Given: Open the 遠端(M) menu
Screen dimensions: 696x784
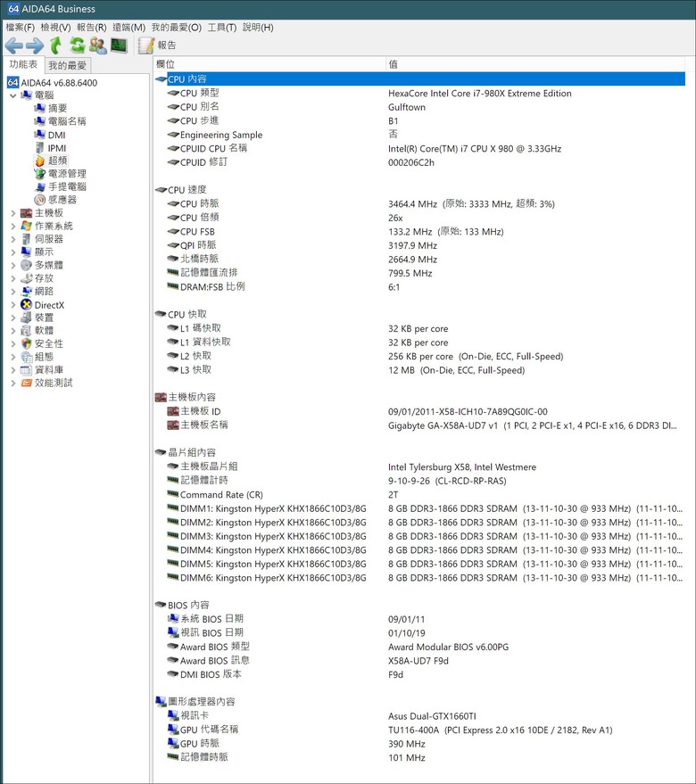Looking at the screenshot, I should coord(128,27).
